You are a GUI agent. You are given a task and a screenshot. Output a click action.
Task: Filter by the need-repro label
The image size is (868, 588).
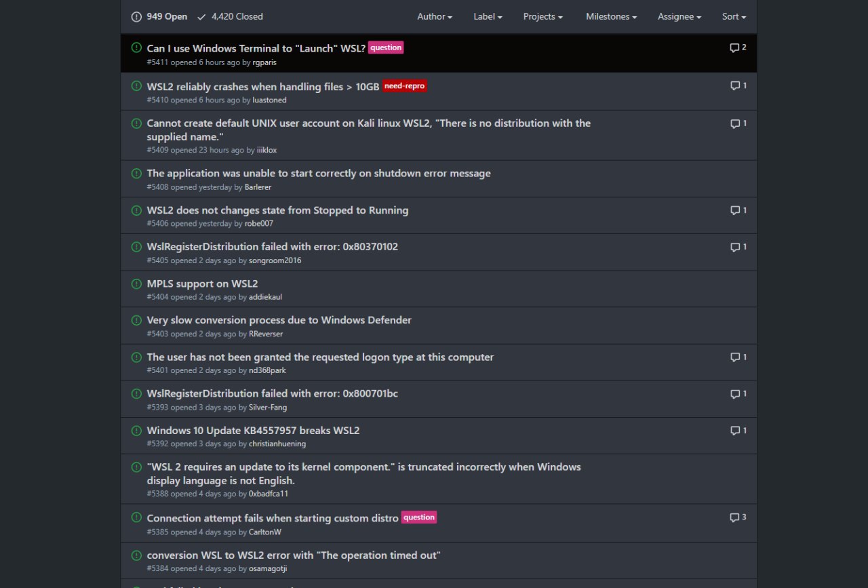click(x=404, y=85)
